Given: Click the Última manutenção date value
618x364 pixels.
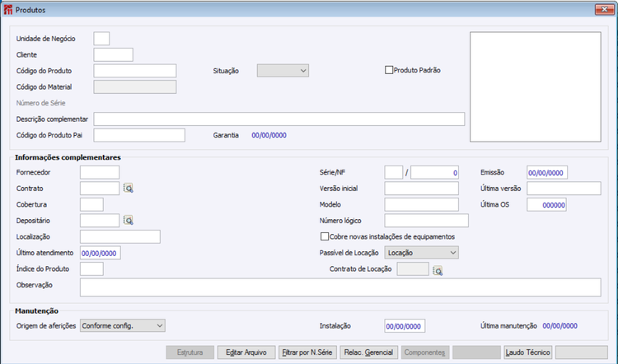Looking at the screenshot, I should pyautogui.click(x=559, y=326).
